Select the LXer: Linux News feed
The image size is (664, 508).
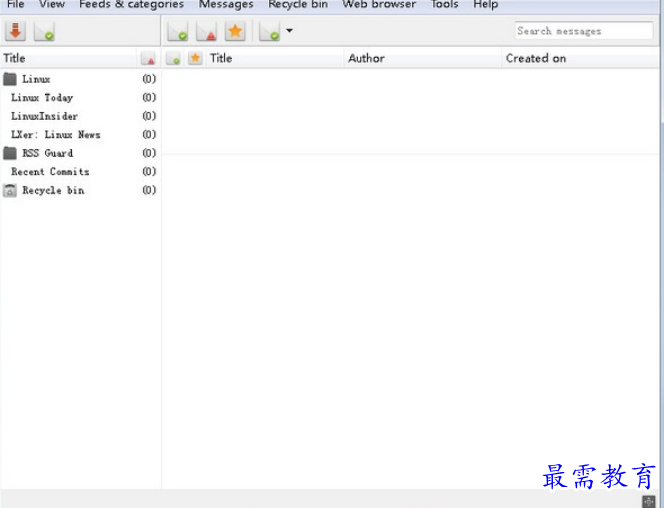pos(80,135)
